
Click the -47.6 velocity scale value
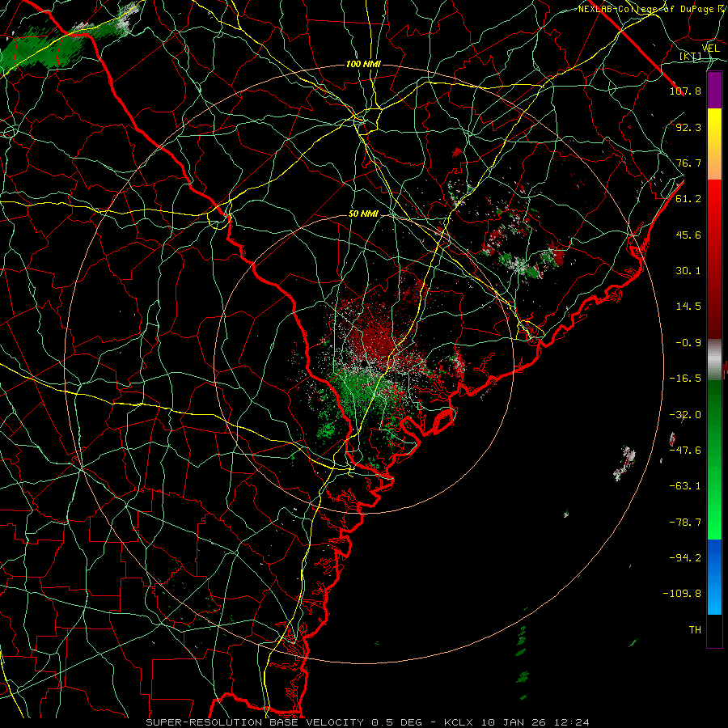tap(685, 451)
